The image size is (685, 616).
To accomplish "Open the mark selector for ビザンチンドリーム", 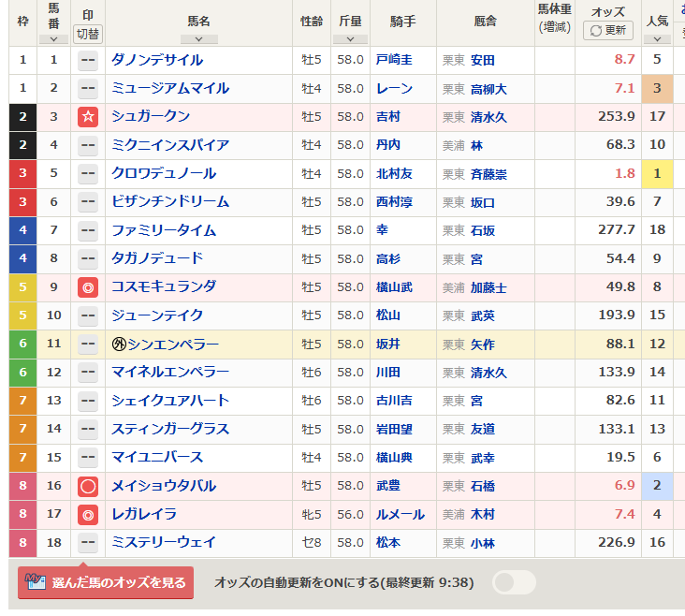I will coord(88,202).
